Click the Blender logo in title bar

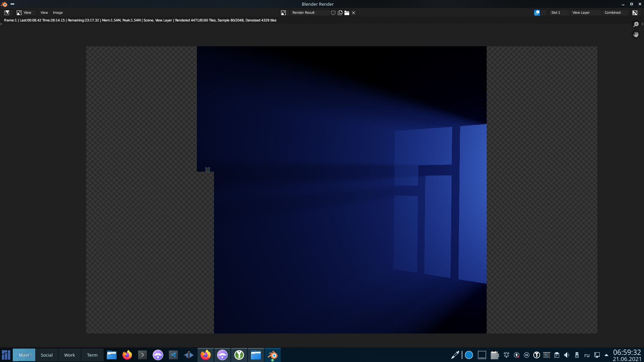coord(4,4)
